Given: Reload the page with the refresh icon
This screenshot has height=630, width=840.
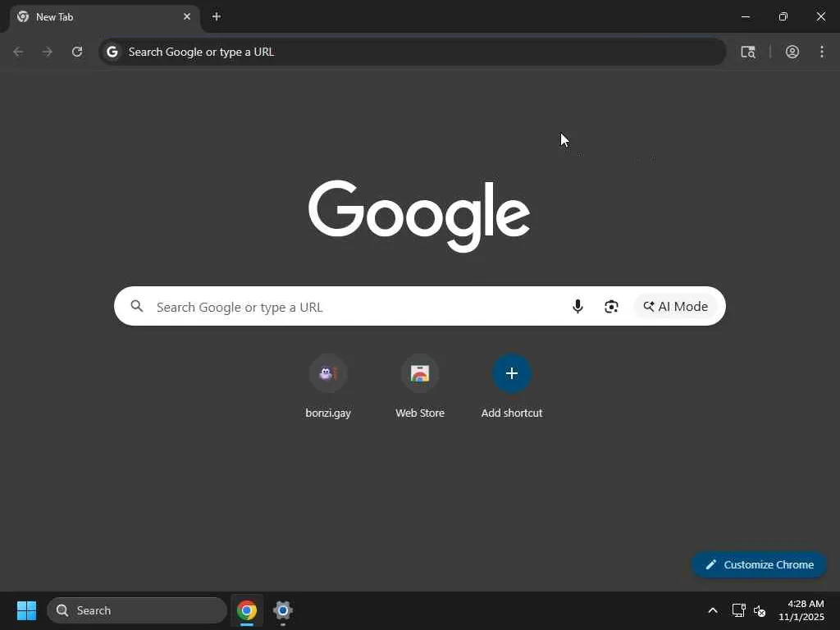Looking at the screenshot, I should click(x=77, y=52).
